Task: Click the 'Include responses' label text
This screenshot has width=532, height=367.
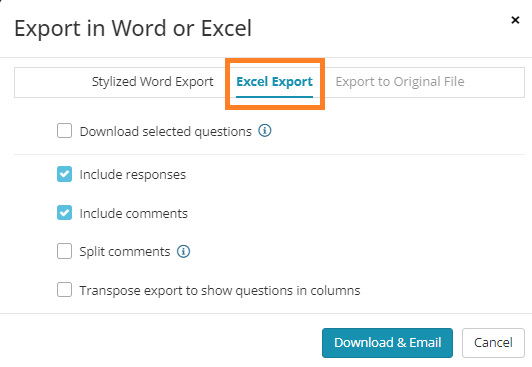Action: (133, 175)
